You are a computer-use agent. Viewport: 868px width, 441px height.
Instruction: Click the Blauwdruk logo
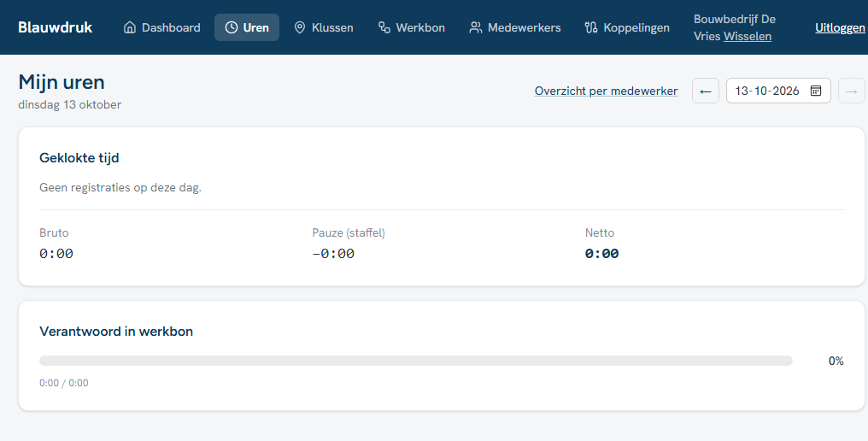click(x=56, y=27)
